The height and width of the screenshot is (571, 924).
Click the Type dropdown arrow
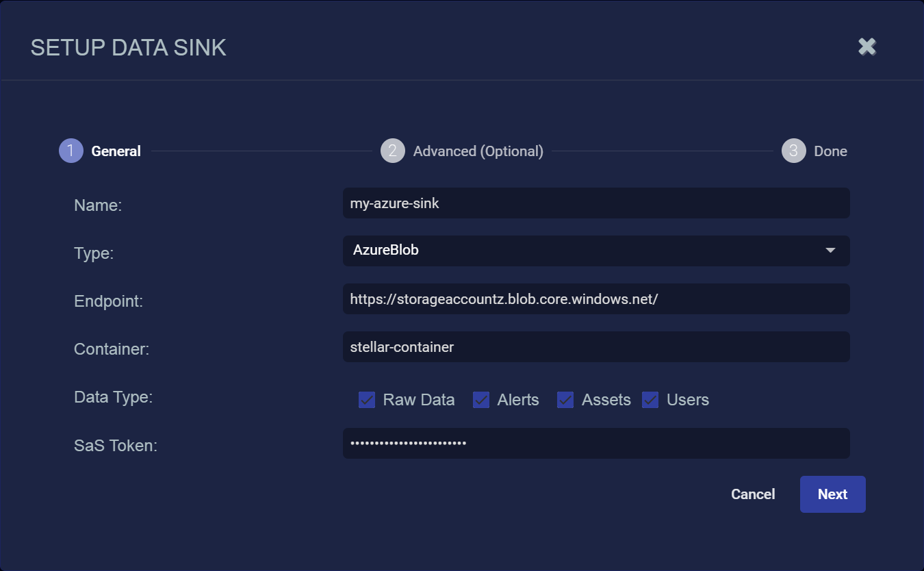coord(830,251)
